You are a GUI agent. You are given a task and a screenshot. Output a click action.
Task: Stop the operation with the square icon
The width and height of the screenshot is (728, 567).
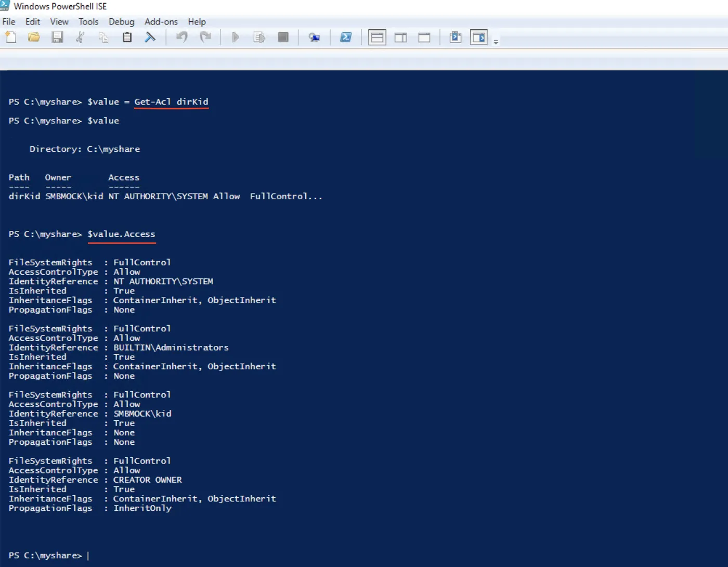[283, 37]
